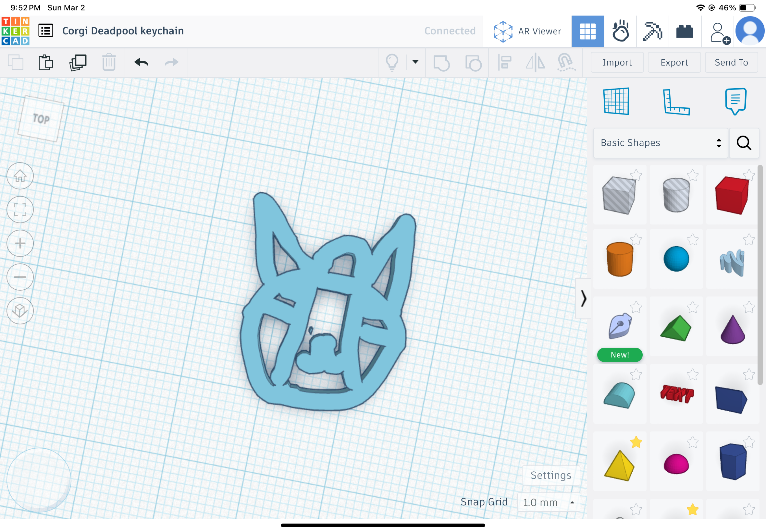This screenshot has height=532, width=766.
Task: Select the Workplane tool
Action: pyautogui.click(x=616, y=101)
